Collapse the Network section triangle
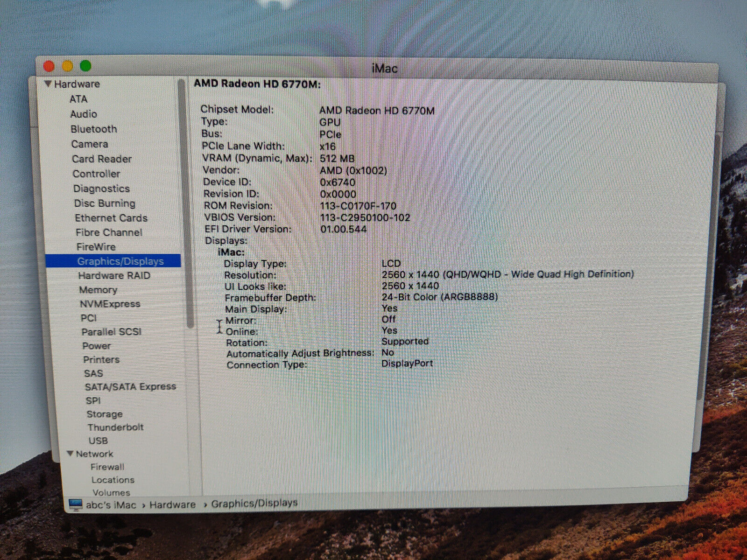Viewport: 747px width, 560px height. [70, 454]
